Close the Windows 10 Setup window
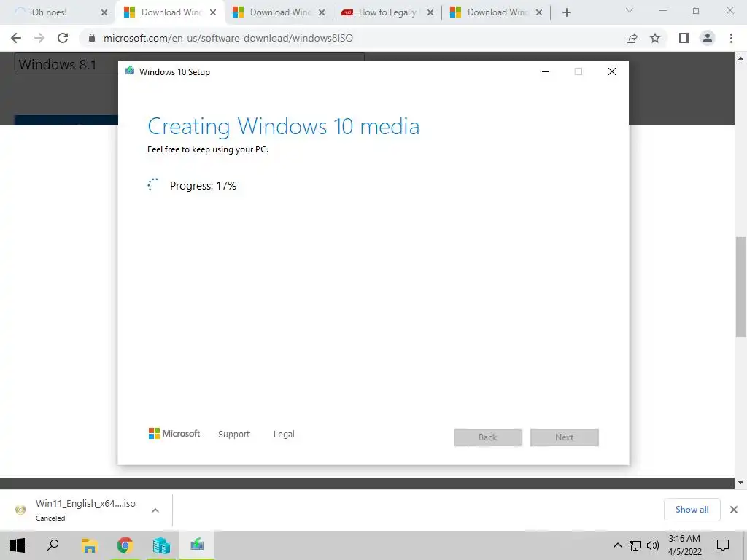 point(612,71)
